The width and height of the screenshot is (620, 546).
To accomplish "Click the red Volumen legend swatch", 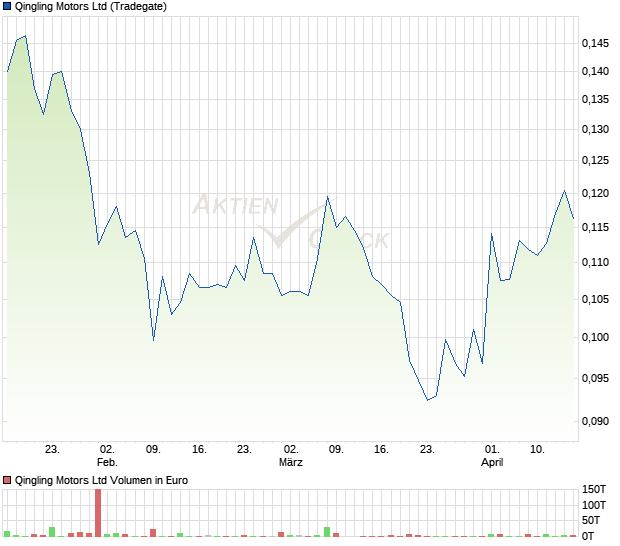I will tap(8, 480).
